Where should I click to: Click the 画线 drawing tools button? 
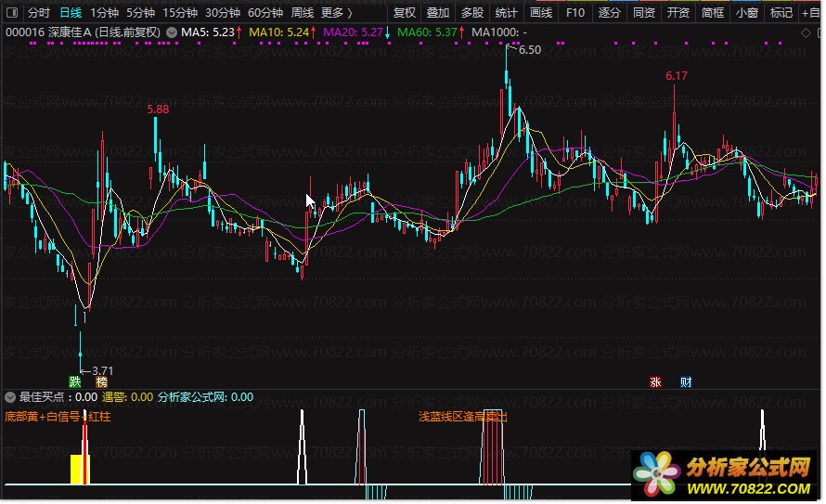[x=541, y=13]
